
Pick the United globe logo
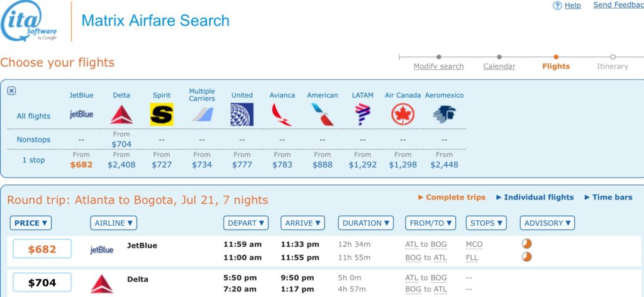pos(241,115)
